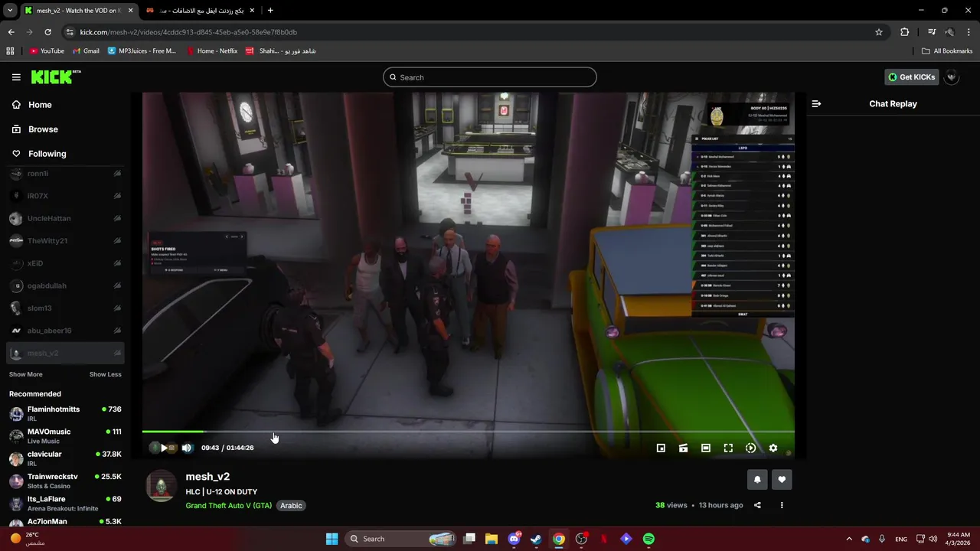Viewport: 980px width, 551px height.
Task: Open the Chrome apps grid icon
Action: point(10,51)
